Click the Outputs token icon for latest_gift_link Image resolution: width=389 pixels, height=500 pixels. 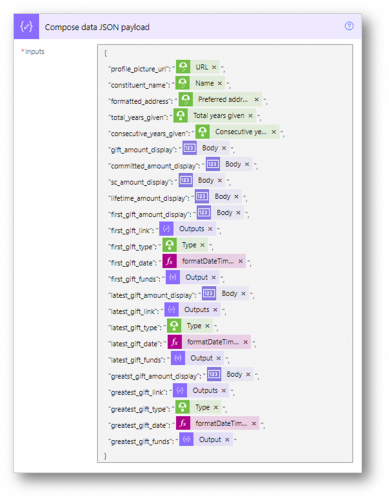171,310
